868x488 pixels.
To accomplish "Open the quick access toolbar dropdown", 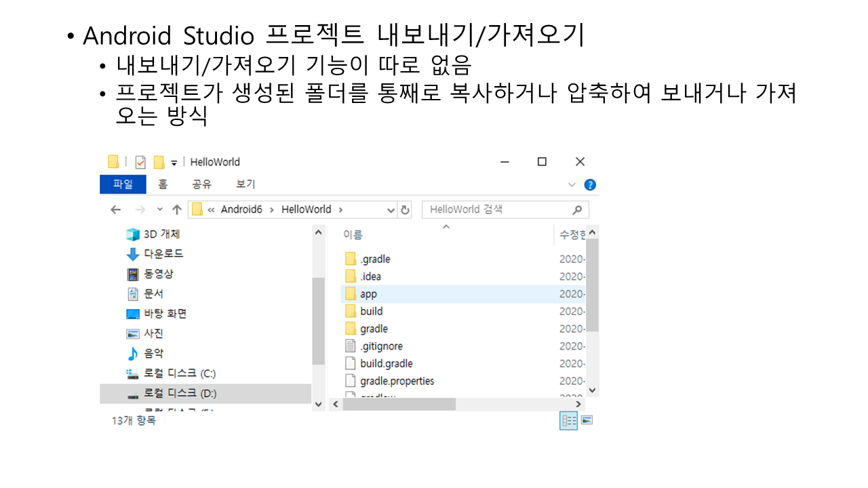I will (x=174, y=163).
